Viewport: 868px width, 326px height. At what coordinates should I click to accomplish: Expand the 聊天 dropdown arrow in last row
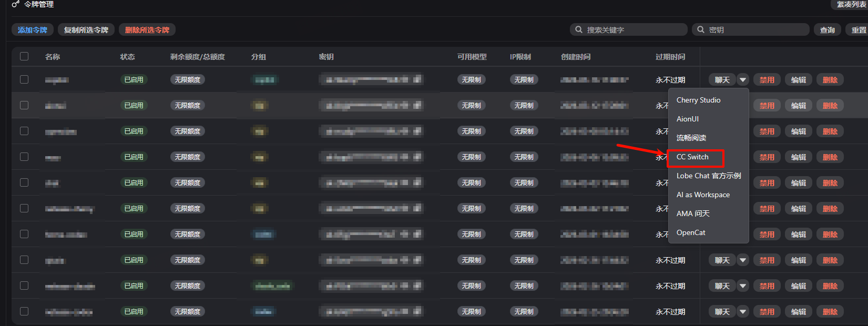coord(743,312)
